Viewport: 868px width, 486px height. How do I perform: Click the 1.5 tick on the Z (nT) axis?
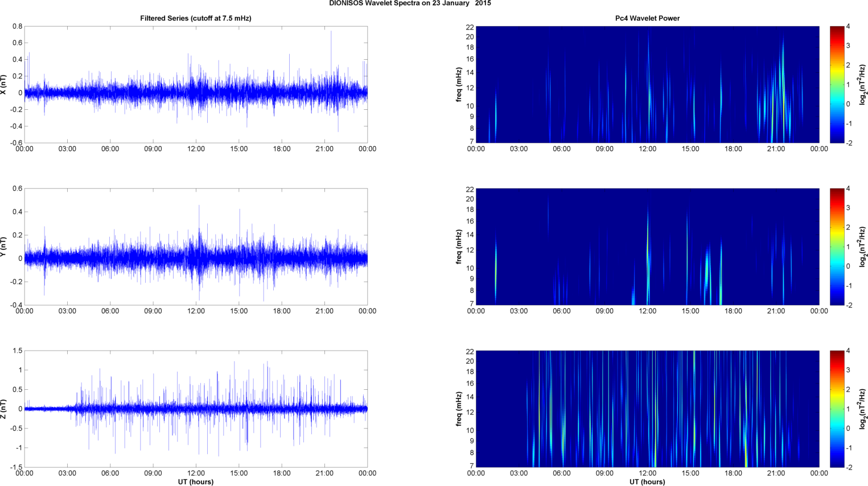(x=17, y=351)
